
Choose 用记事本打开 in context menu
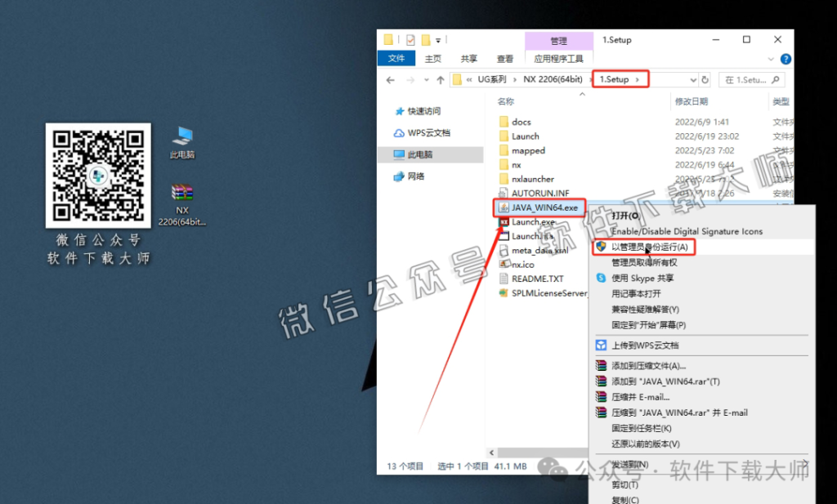pos(636,293)
